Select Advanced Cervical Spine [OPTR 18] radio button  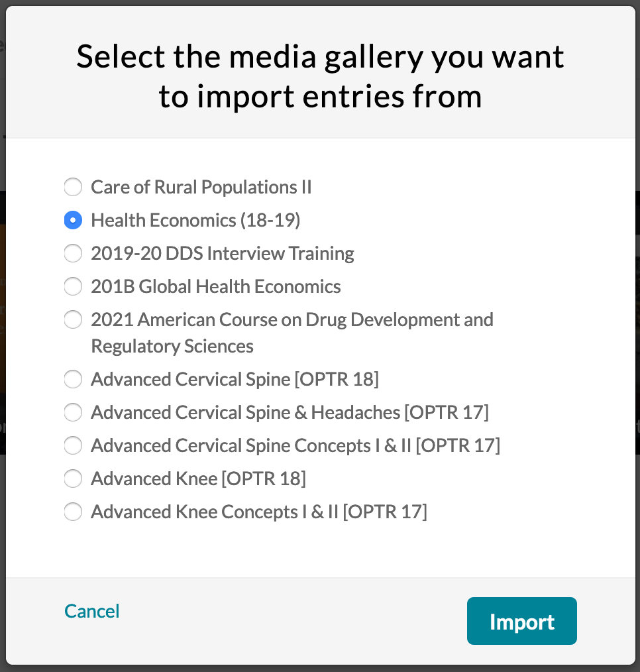point(73,379)
